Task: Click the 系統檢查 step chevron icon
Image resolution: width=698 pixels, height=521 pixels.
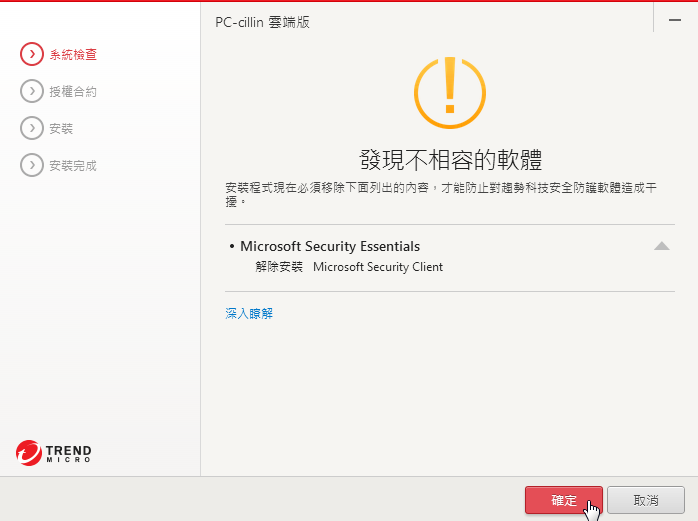Action: click(32, 55)
